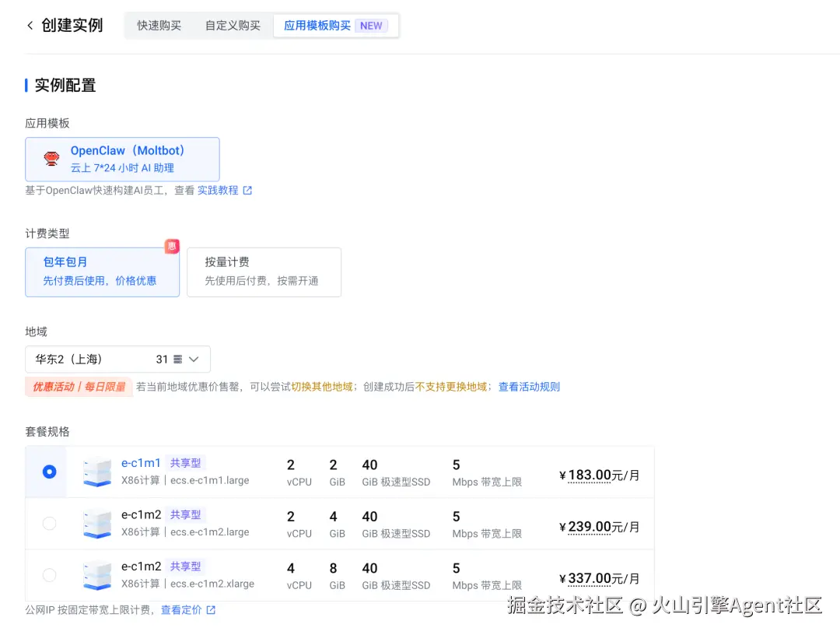Switch to the 自定义购买 tab

click(x=233, y=26)
